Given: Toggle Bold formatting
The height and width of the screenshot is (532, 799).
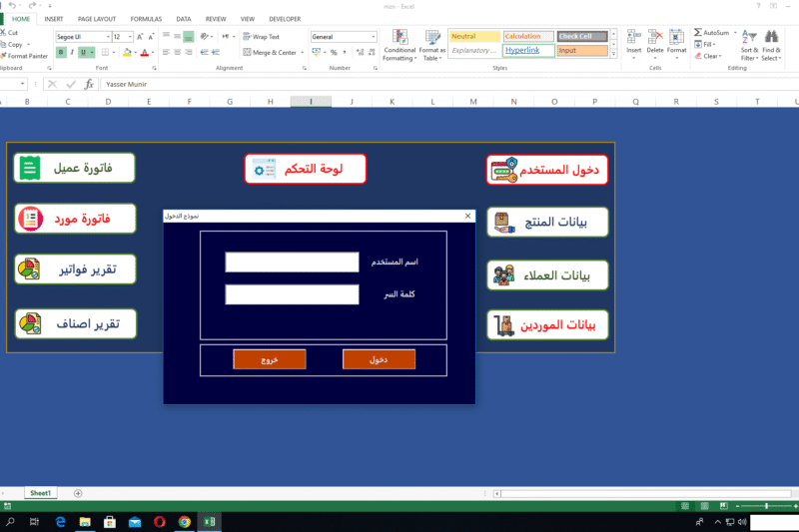Looking at the screenshot, I should 60,52.
